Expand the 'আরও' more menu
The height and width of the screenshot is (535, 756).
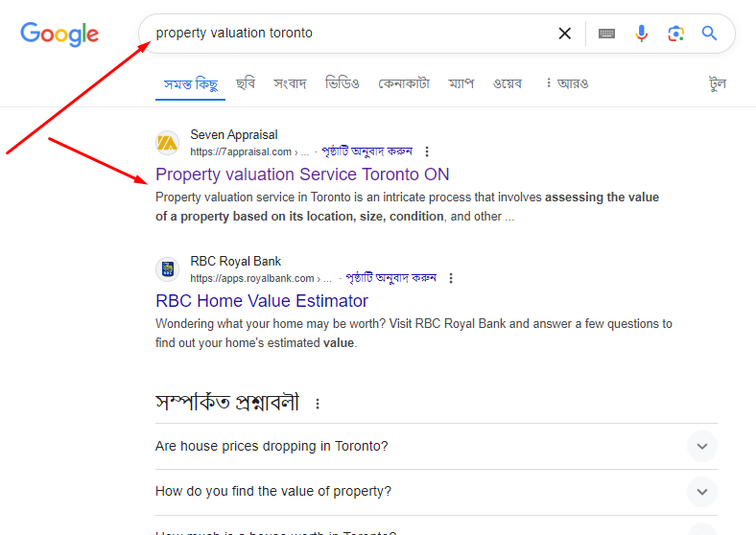567,83
